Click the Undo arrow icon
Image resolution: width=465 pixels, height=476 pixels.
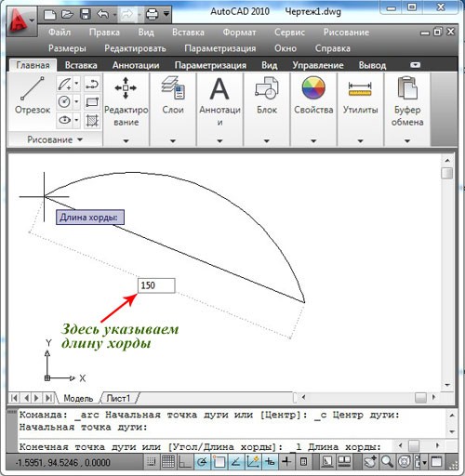(x=103, y=14)
